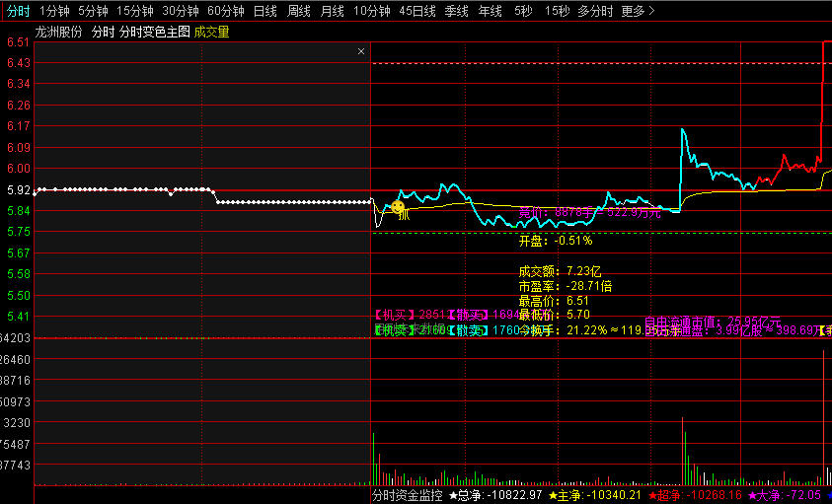This screenshot has height=504, width=832.
Task: Switch to 60分钟 chart period
Action: [x=225, y=12]
